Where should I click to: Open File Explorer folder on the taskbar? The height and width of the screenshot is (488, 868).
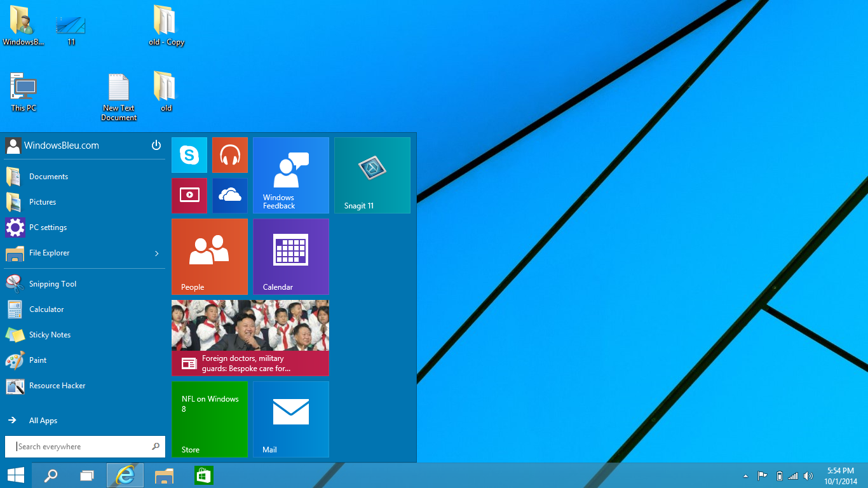pyautogui.click(x=164, y=475)
